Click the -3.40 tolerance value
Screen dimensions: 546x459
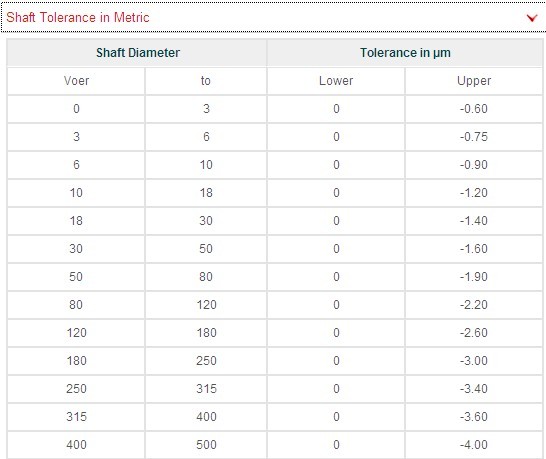pyautogui.click(x=474, y=389)
